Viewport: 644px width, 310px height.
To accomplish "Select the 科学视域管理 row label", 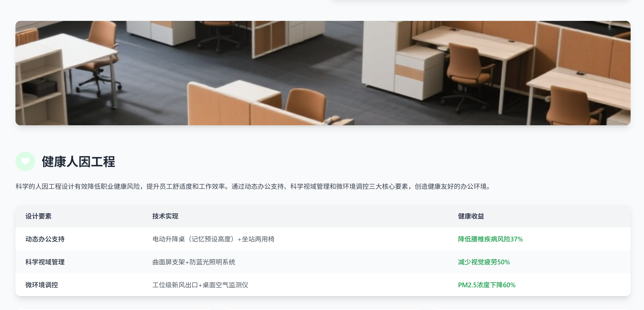I will point(45,262).
